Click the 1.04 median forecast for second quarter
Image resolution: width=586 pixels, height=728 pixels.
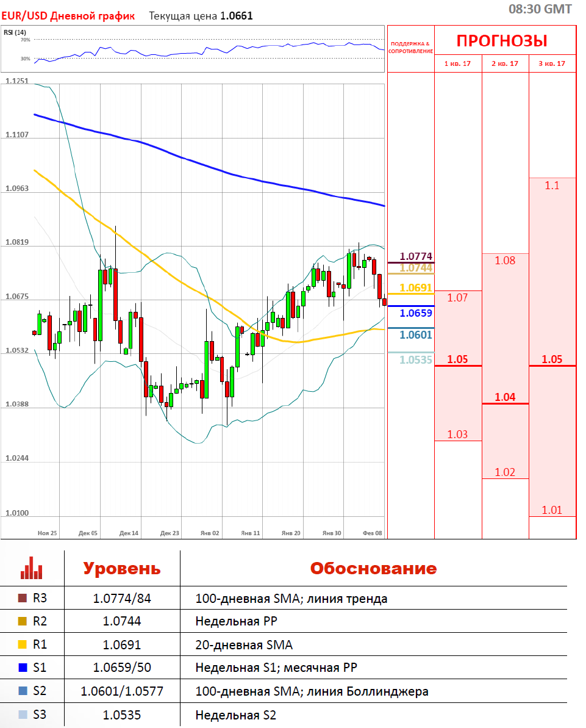click(505, 397)
